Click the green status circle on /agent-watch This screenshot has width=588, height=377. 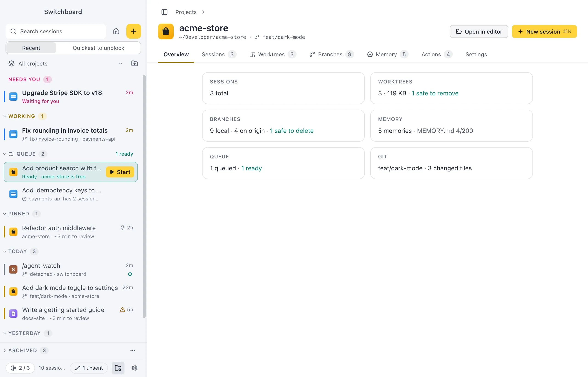pyautogui.click(x=130, y=274)
